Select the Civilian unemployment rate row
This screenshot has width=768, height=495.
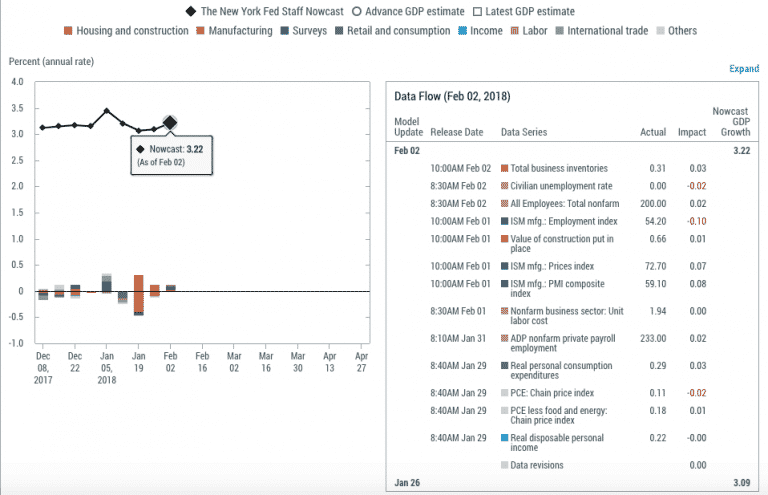coord(560,186)
